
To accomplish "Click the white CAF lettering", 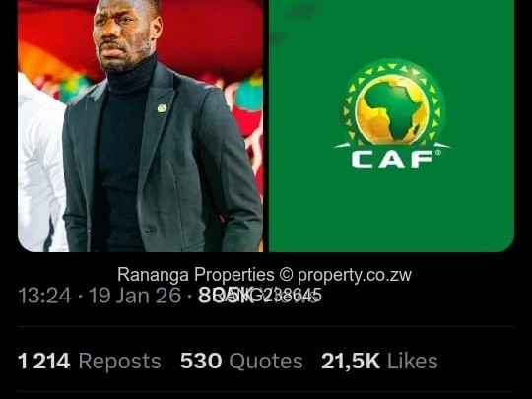I will 392,160.
